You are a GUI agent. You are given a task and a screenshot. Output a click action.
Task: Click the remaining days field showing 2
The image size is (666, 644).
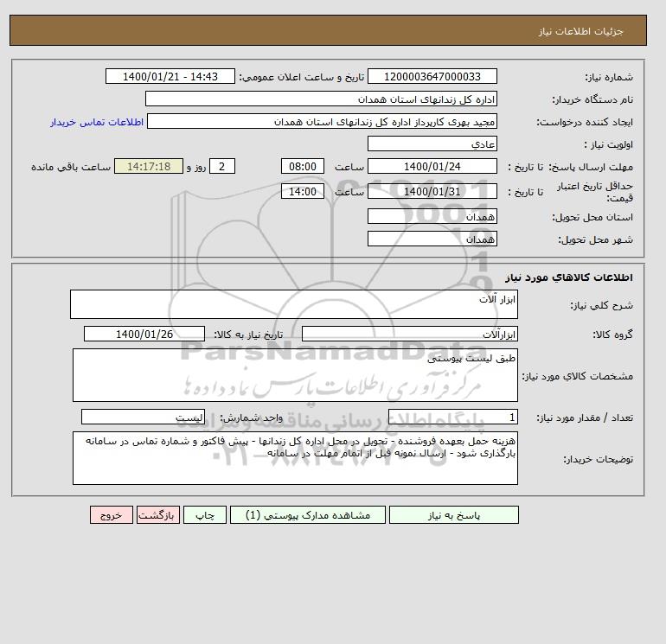pyautogui.click(x=221, y=167)
